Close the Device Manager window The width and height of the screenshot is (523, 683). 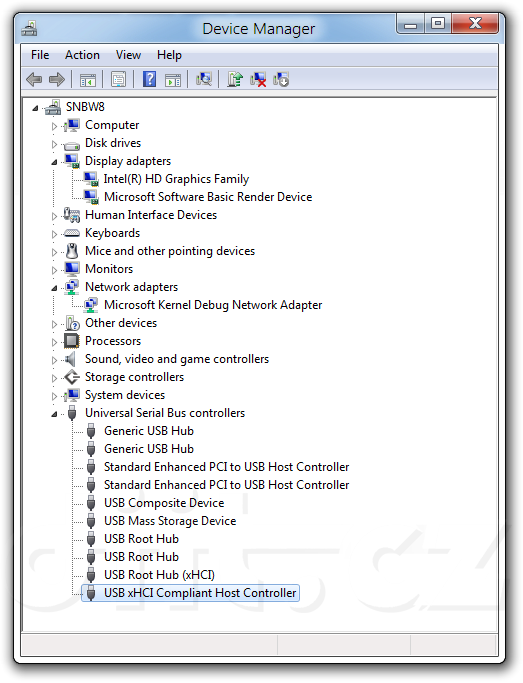click(x=475, y=24)
